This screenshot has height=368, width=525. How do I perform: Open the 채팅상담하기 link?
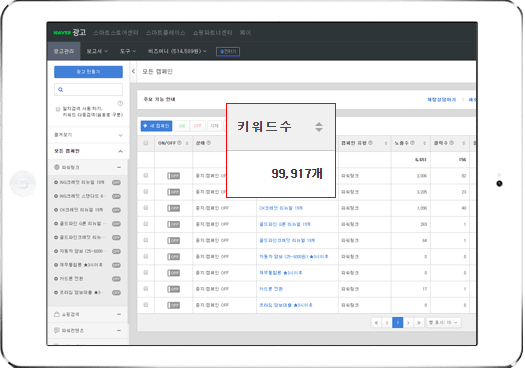coord(442,100)
